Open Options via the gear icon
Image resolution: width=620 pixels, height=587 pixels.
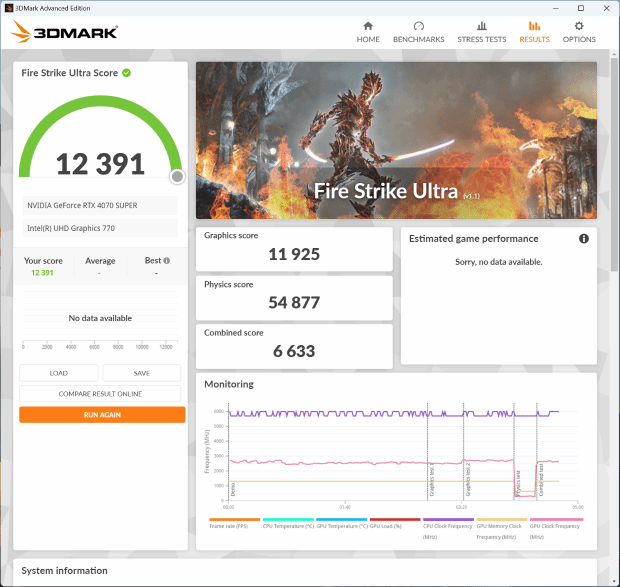click(x=579, y=26)
